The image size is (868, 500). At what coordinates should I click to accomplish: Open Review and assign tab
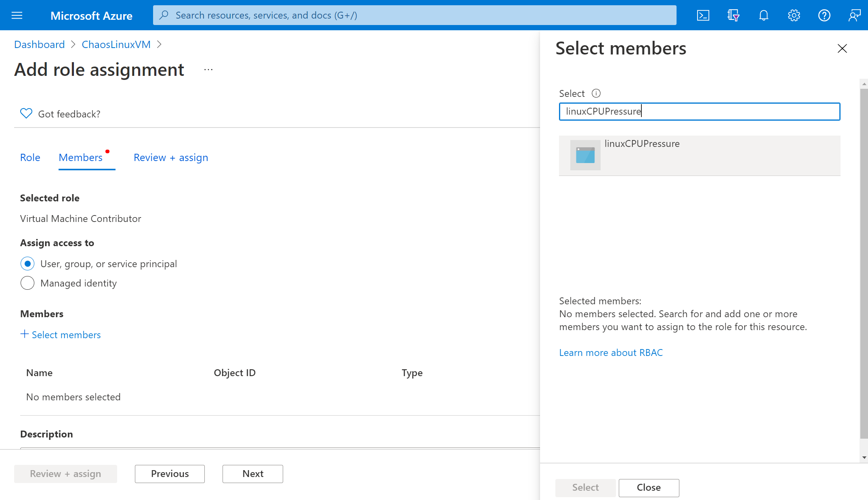pyautogui.click(x=170, y=157)
